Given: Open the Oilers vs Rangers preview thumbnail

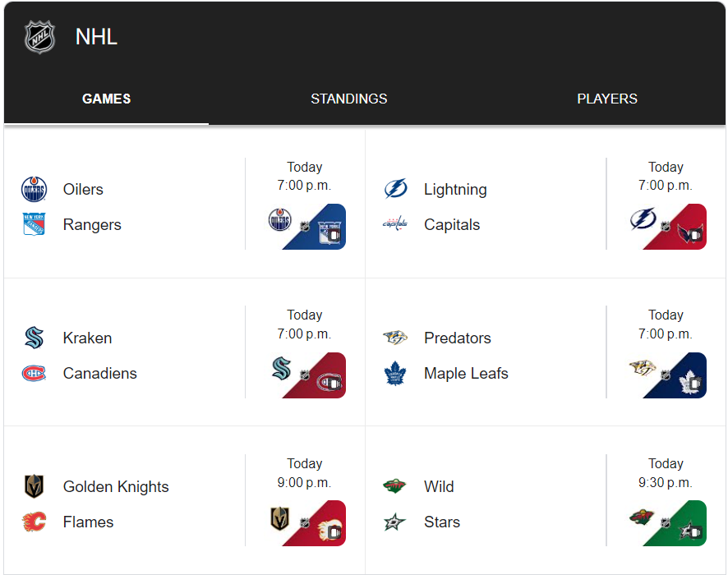Looking at the screenshot, I should [x=306, y=227].
